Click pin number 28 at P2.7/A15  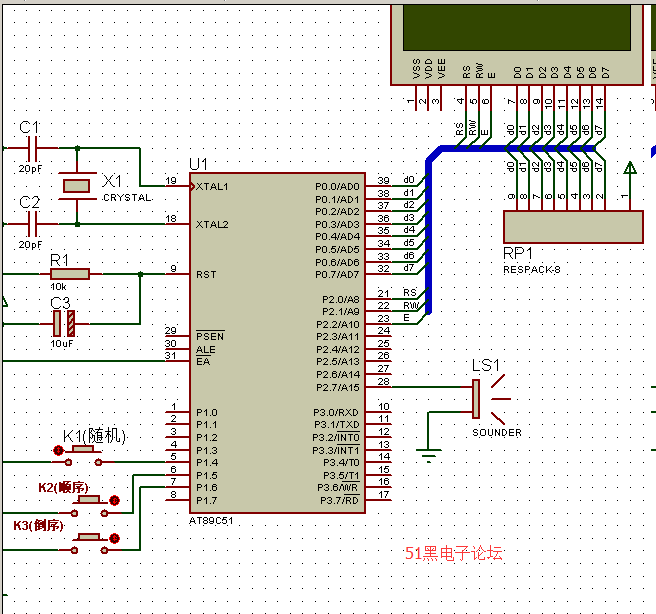tap(384, 381)
